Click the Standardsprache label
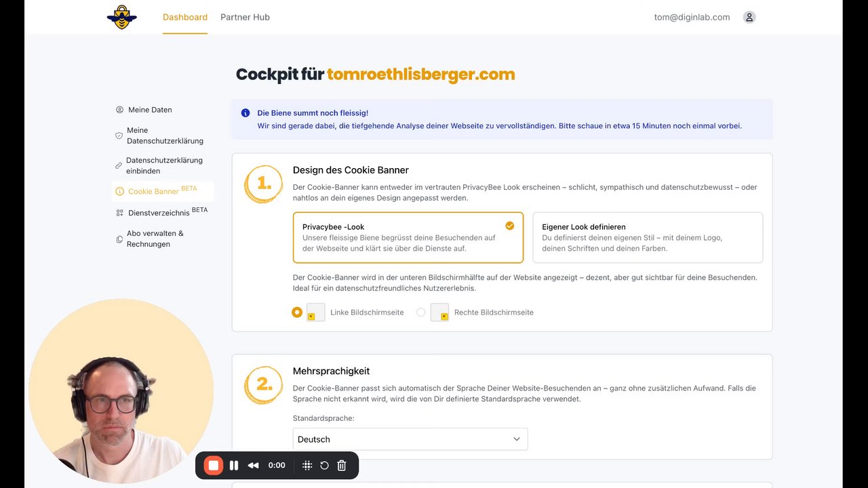 [323, 418]
